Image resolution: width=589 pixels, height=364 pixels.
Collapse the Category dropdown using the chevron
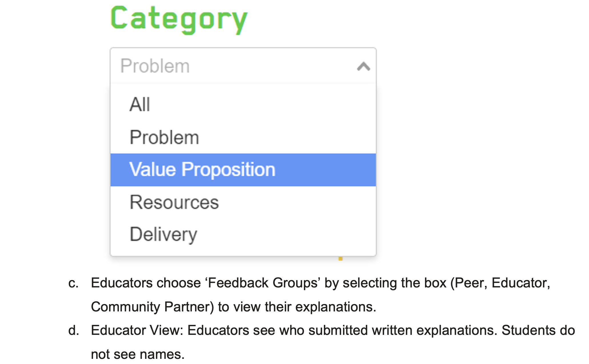pyautogui.click(x=363, y=66)
